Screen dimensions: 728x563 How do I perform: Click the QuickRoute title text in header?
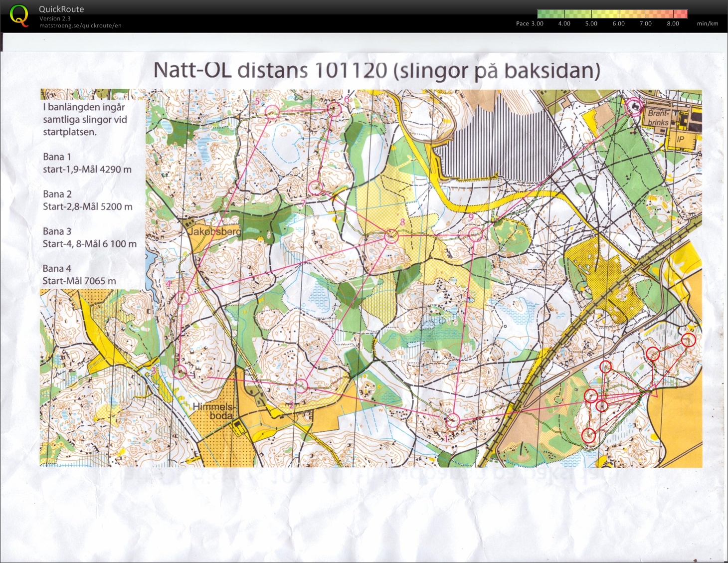tap(61, 9)
